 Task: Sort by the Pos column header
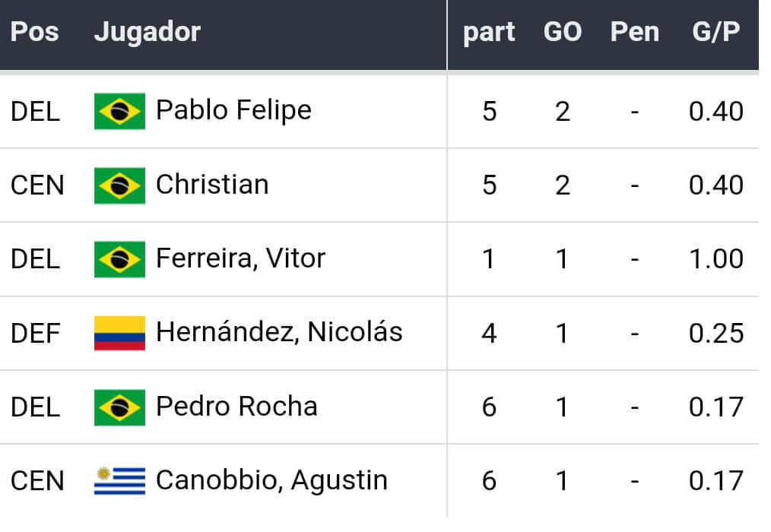pos(34,32)
